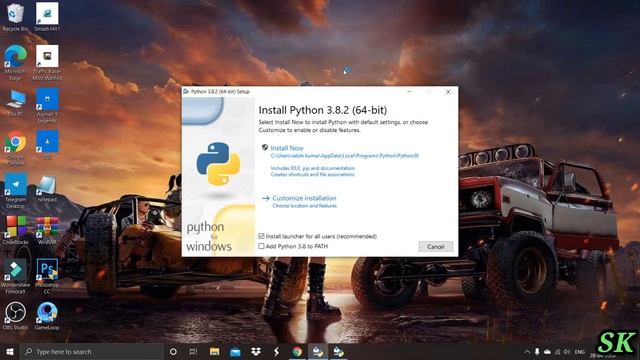Image resolution: width=640 pixels, height=360 pixels.
Task: Open Recycle Bin on desktop
Action: tap(15, 17)
